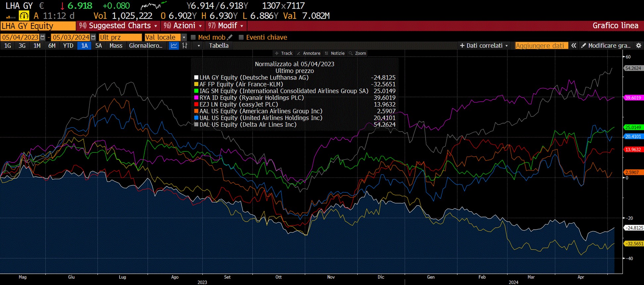Click green swatch for IAG SM legend
Image resolution: width=644 pixels, height=285 pixels.
pyautogui.click(x=196, y=91)
